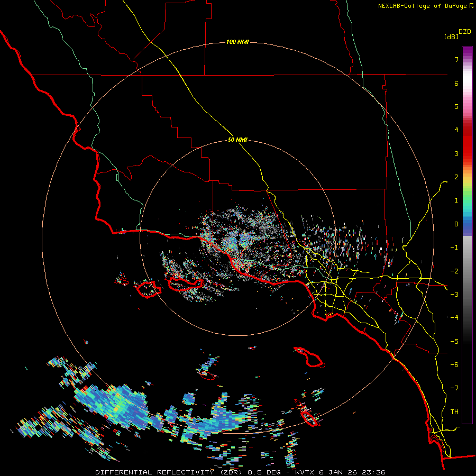Click the -4 value on color scale

(x=454, y=318)
